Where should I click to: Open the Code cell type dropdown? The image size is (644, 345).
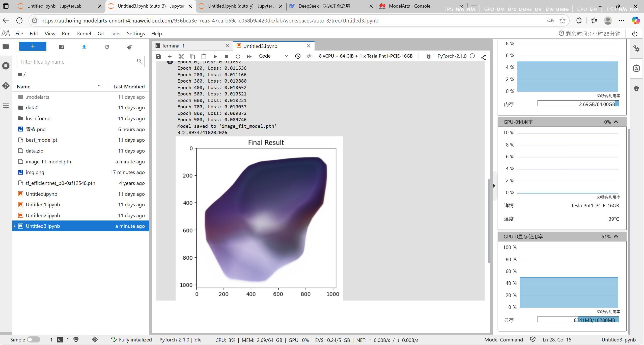tap(273, 56)
